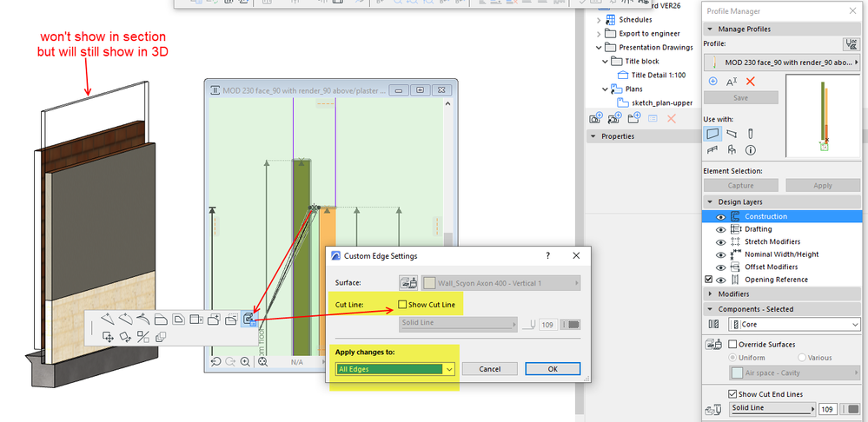Screen dimensions: 868x422
Task: Click the New Profile plus icon
Action: pos(713,82)
